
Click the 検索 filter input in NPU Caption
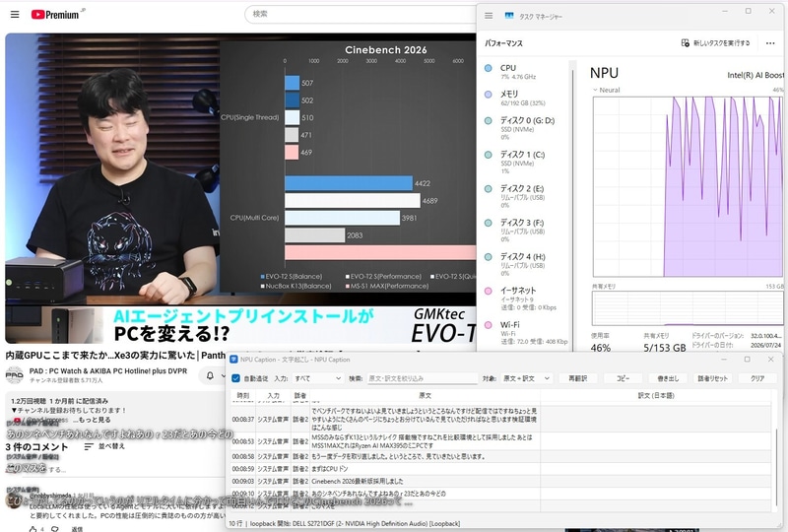[422, 378]
